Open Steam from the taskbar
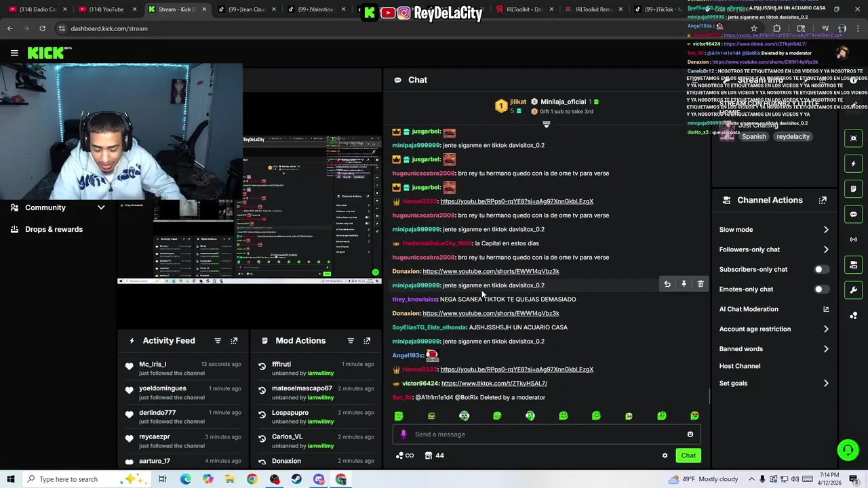 click(x=296, y=479)
